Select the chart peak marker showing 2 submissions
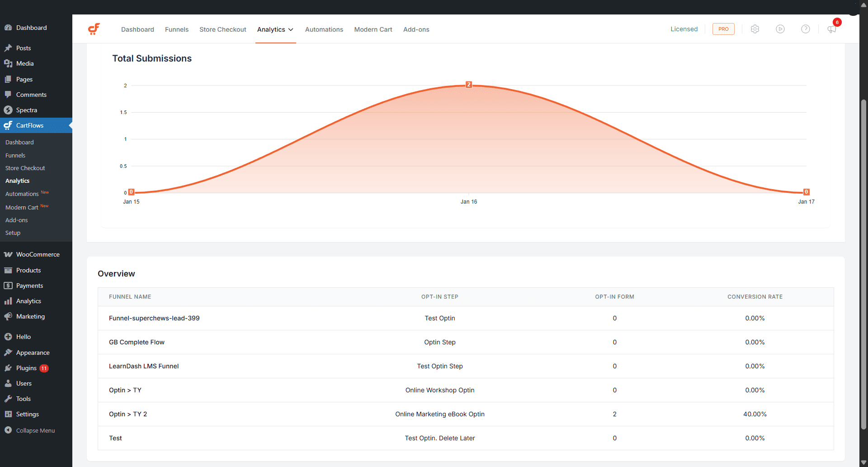Image resolution: width=868 pixels, height=467 pixels. pos(469,84)
